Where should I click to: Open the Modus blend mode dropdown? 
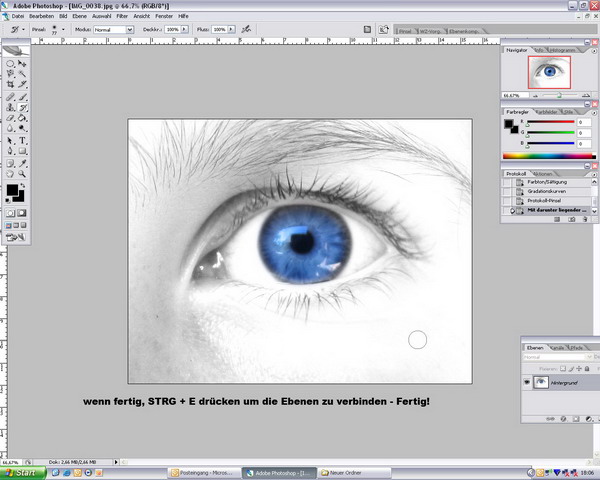point(130,29)
